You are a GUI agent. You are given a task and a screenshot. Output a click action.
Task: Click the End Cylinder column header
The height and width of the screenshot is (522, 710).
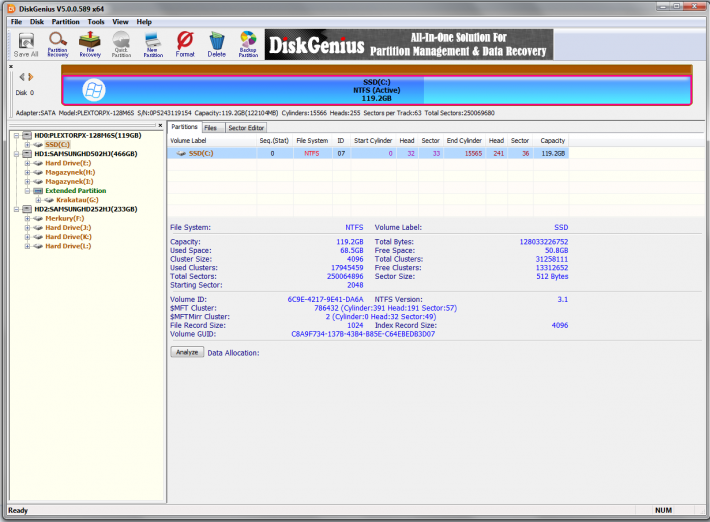pyautogui.click(x=464, y=141)
